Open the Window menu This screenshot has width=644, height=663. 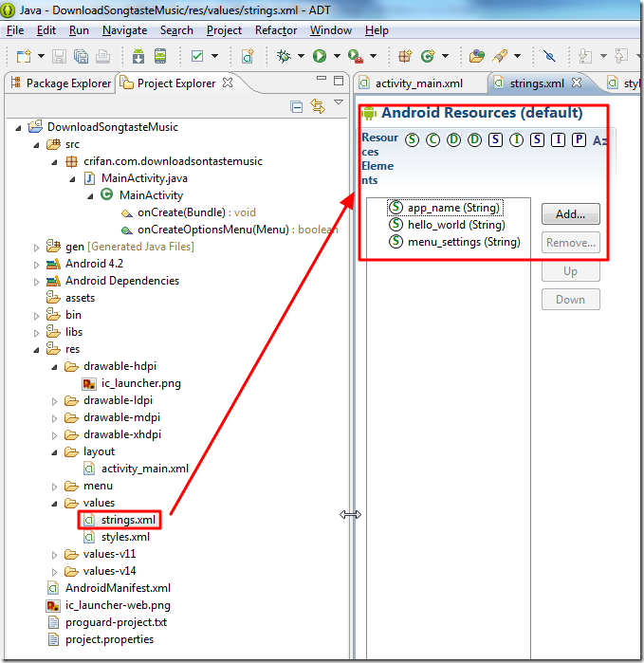click(x=331, y=30)
